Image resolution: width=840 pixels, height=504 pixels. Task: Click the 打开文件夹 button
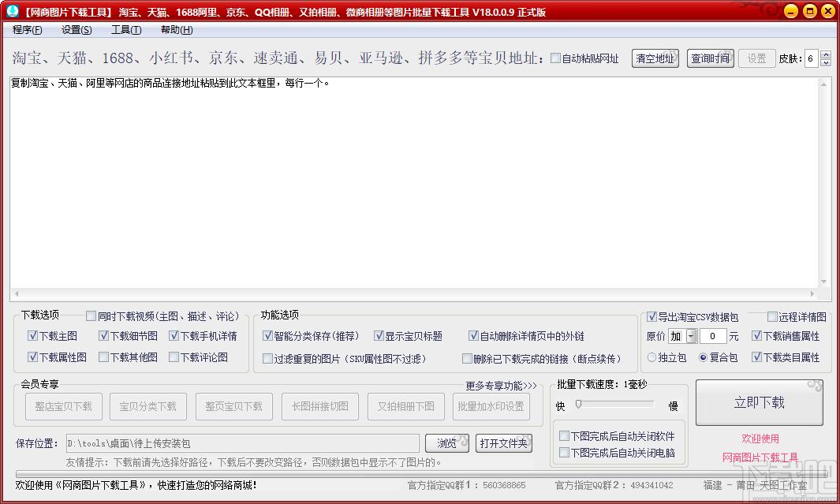click(503, 443)
